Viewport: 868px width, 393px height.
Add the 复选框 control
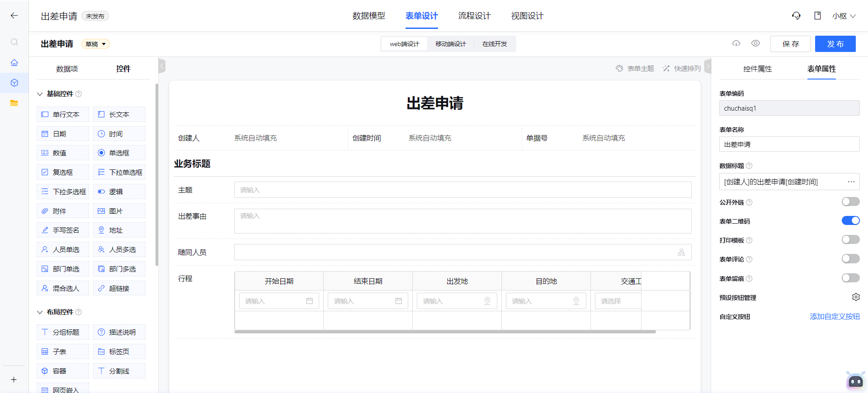[63, 172]
